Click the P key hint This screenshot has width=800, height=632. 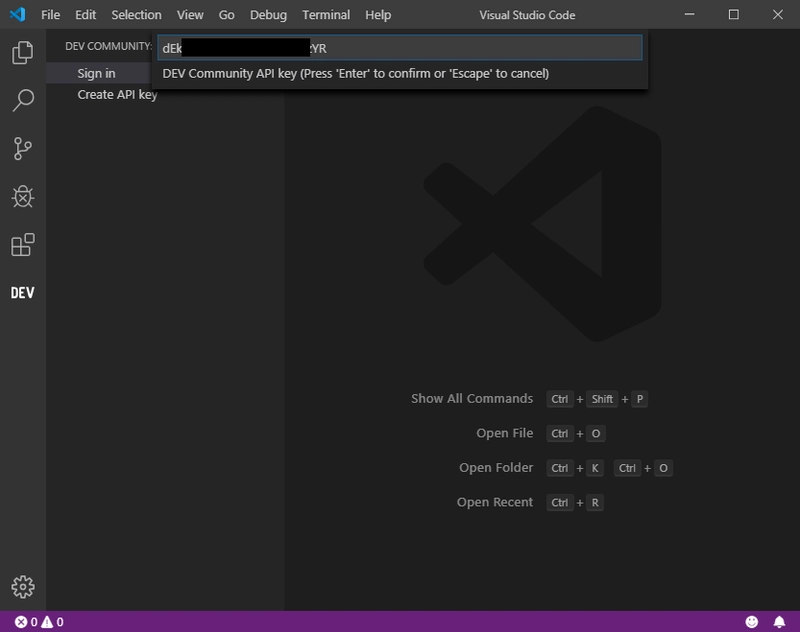[x=639, y=399]
